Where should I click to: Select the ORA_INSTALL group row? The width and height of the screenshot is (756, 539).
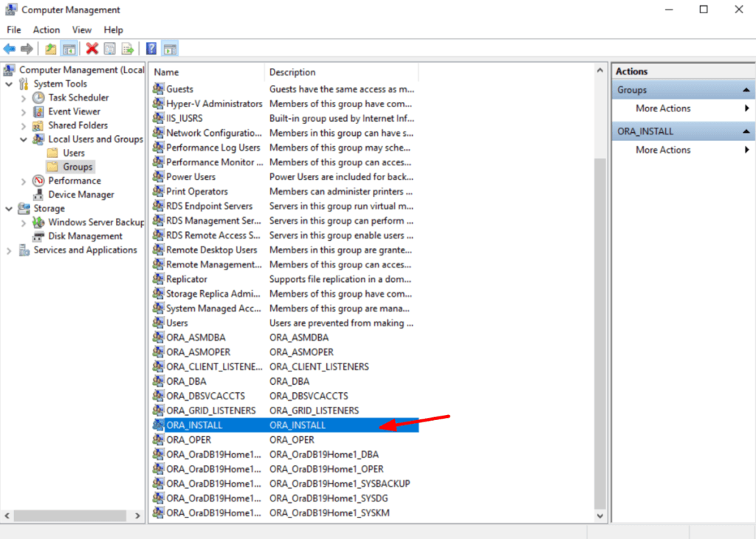285,425
